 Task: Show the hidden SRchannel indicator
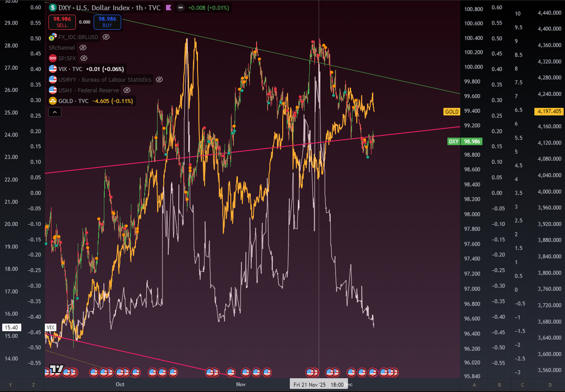click(x=83, y=48)
